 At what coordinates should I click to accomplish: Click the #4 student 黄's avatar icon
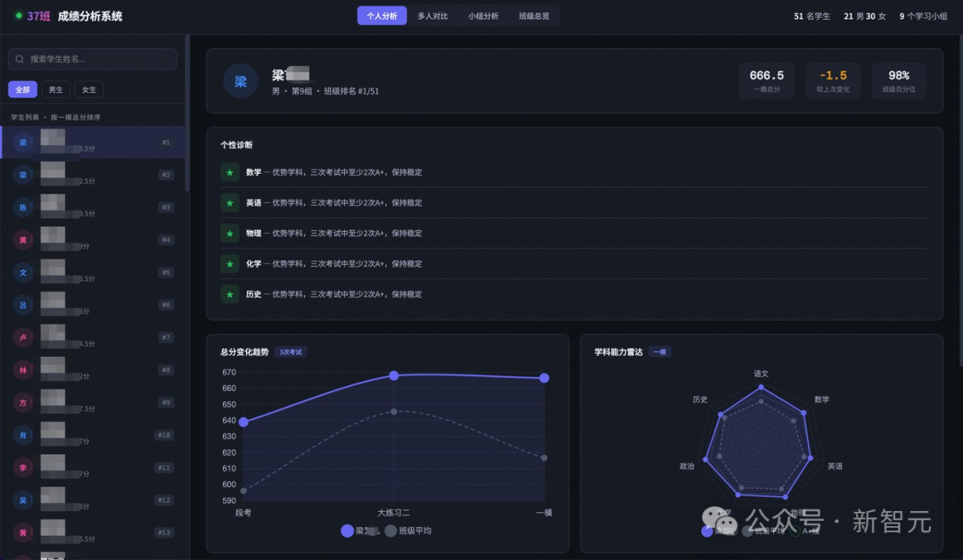tap(22, 239)
